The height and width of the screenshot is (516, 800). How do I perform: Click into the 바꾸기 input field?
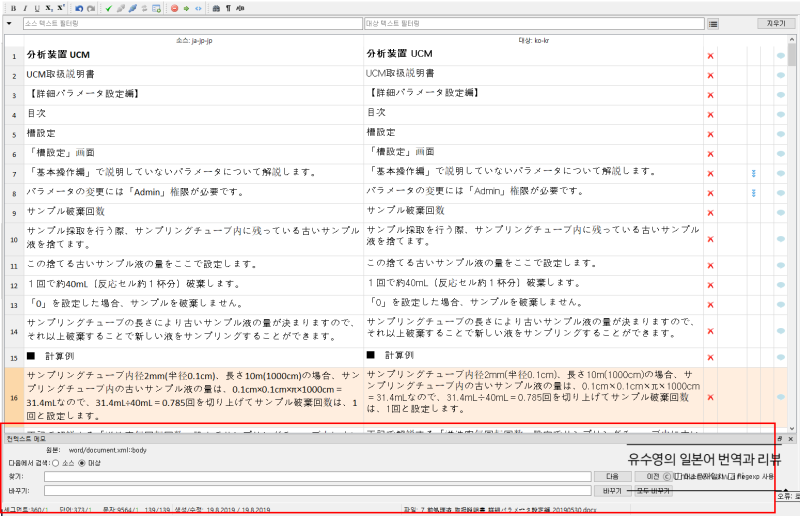click(x=317, y=490)
